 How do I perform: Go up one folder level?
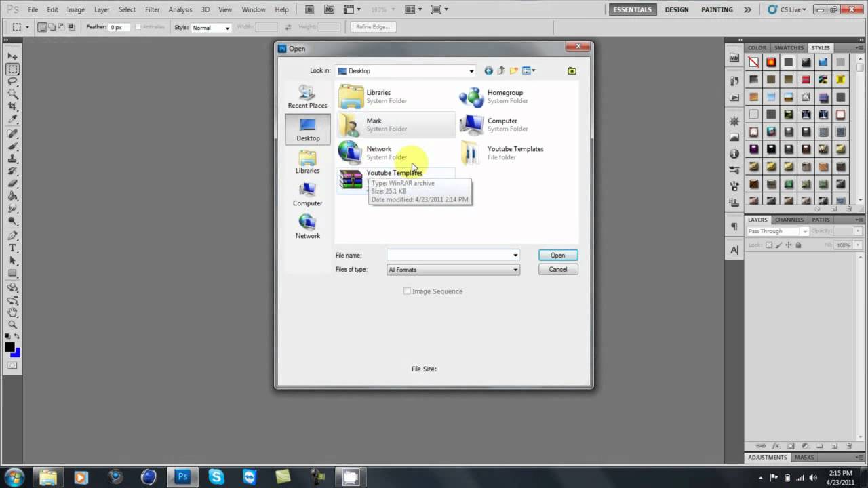[501, 70]
